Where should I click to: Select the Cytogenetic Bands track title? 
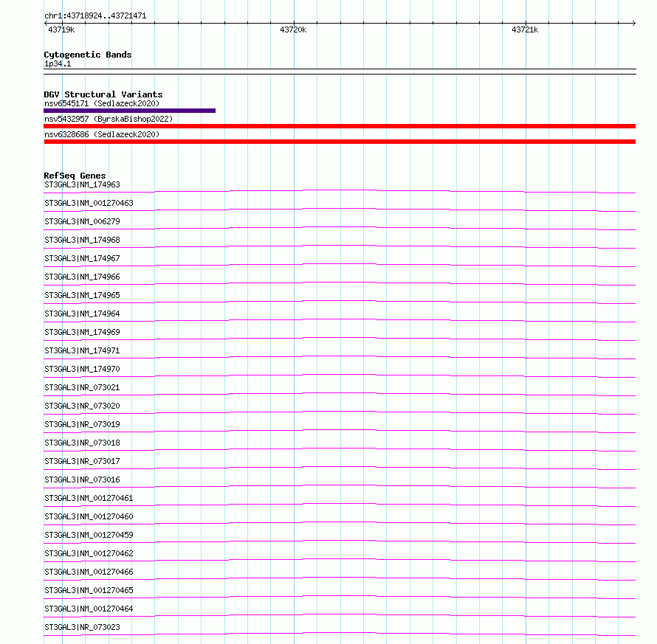point(88,55)
